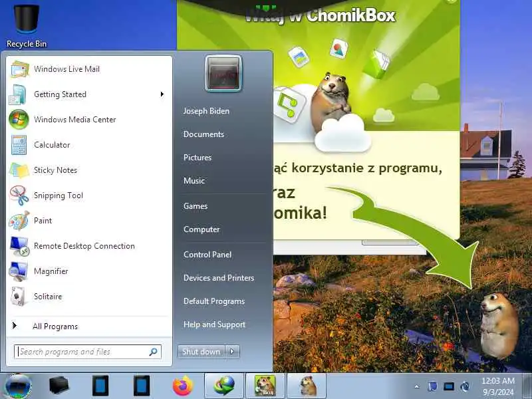This screenshot has height=399, width=532.
Task: Select Windows Live Mail text label
Action: click(x=67, y=69)
